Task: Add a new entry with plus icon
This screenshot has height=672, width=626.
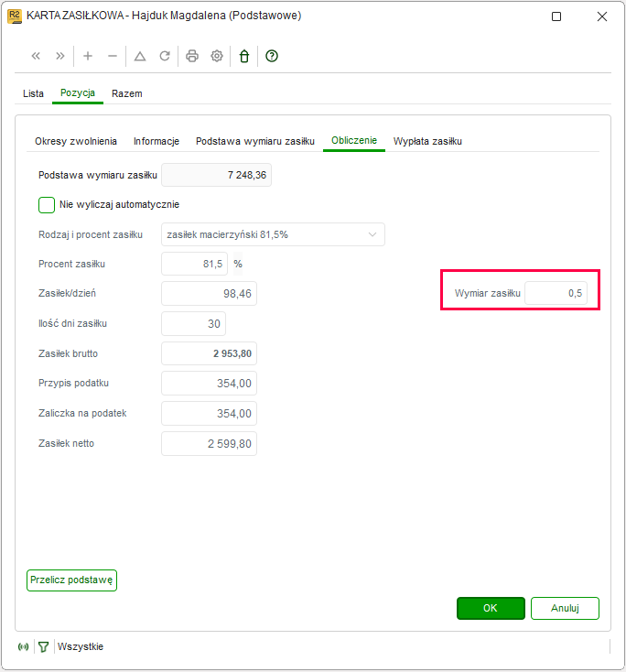Action: tap(88, 56)
